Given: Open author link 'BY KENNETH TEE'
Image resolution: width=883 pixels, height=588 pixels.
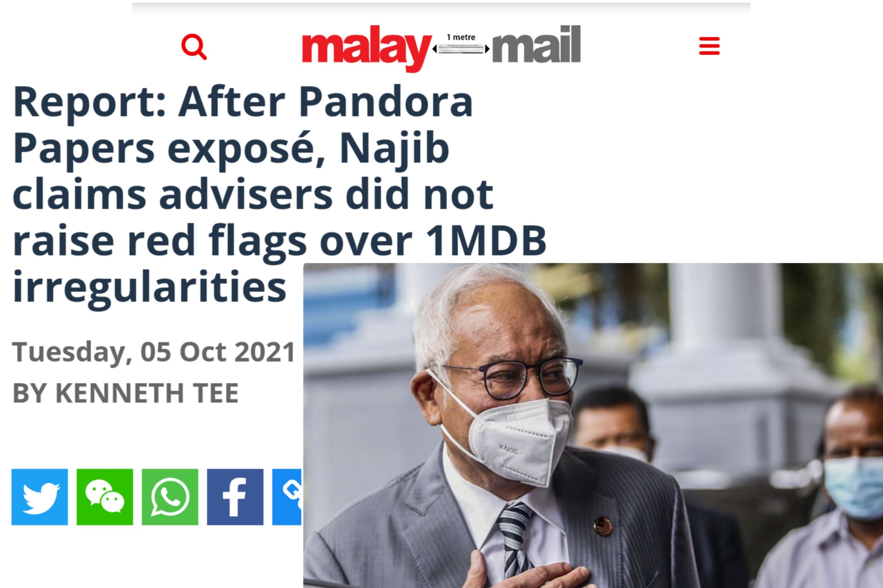Looking at the screenshot, I should coord(126,393).
